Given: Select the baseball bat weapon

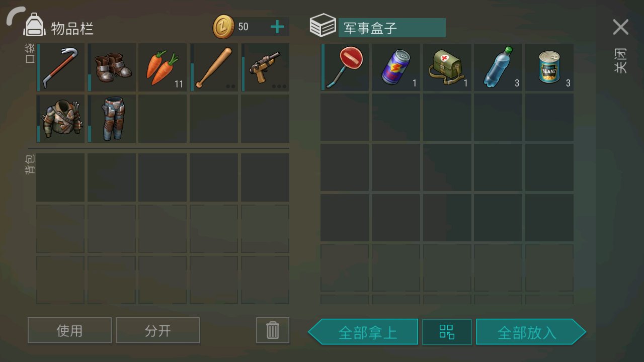Looking at the screenshot, I should pos(214,67).
